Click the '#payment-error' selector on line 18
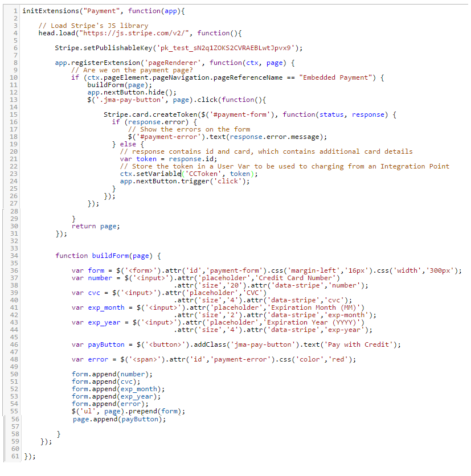Viewport: 471px width, 476px height. pos(169,137)
